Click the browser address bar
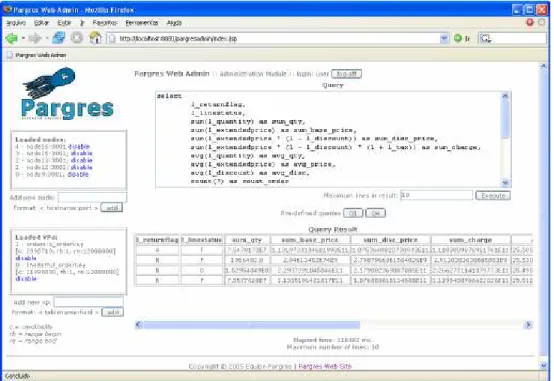This screenshot has height=381, width=554. [277, 39]
